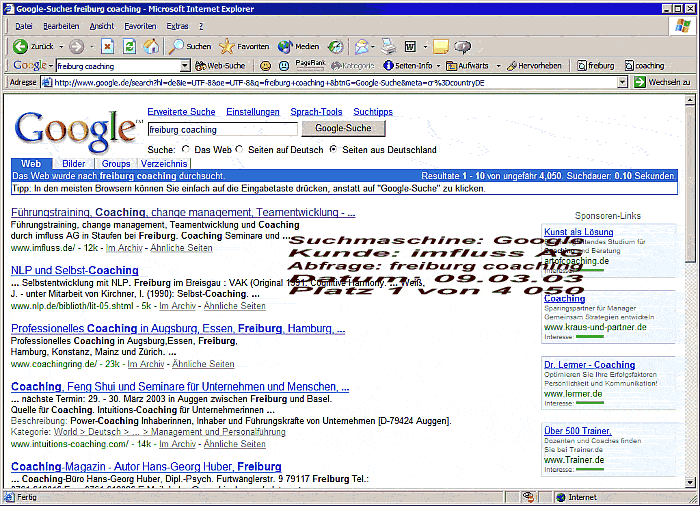Select the Das Web radio button

[186, 149]
